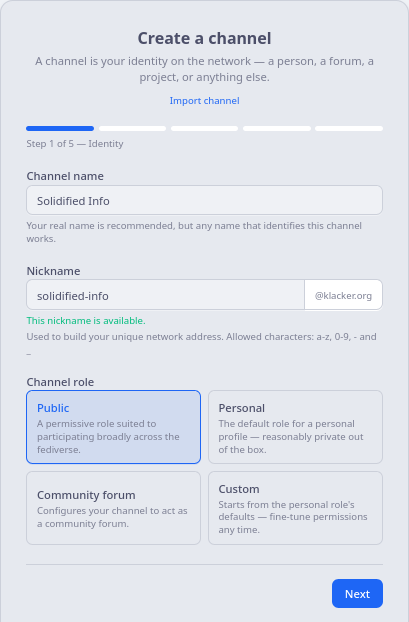Image resolution: width=409 pixels, height=622 pixels.
Task: Click the second progress step segment
Action: (132, 129)
